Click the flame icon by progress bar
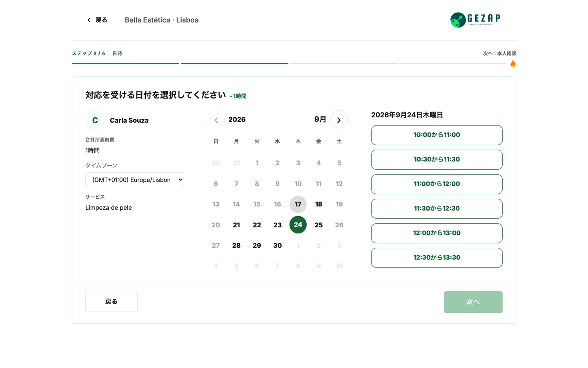Image resolution: width=588 pixels, height=368 pixels. (x=513, y=64)
